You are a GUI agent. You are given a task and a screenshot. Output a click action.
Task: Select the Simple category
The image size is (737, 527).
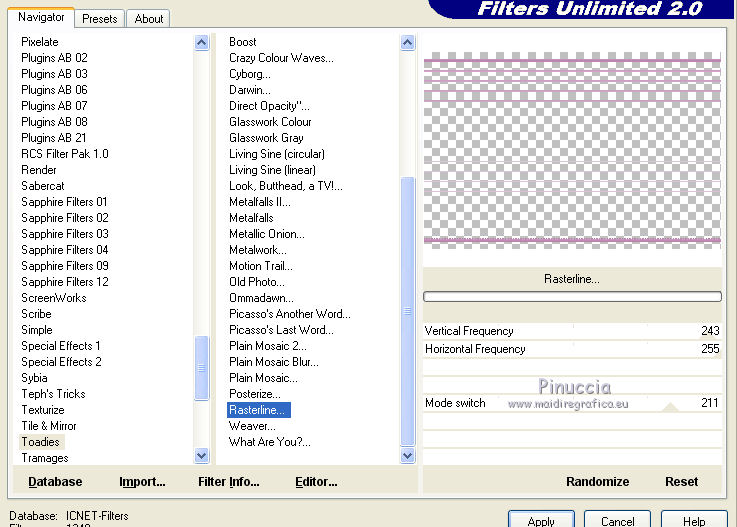(37, 330)
